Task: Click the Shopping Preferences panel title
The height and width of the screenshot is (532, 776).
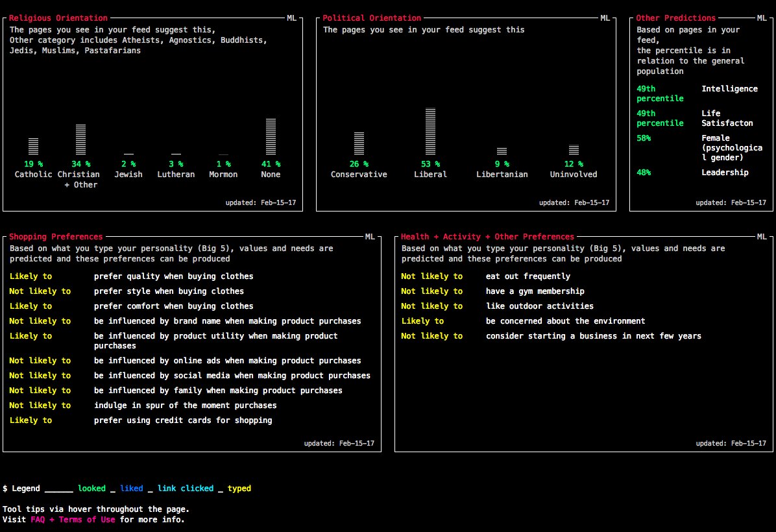Action: tap(56, 237)
